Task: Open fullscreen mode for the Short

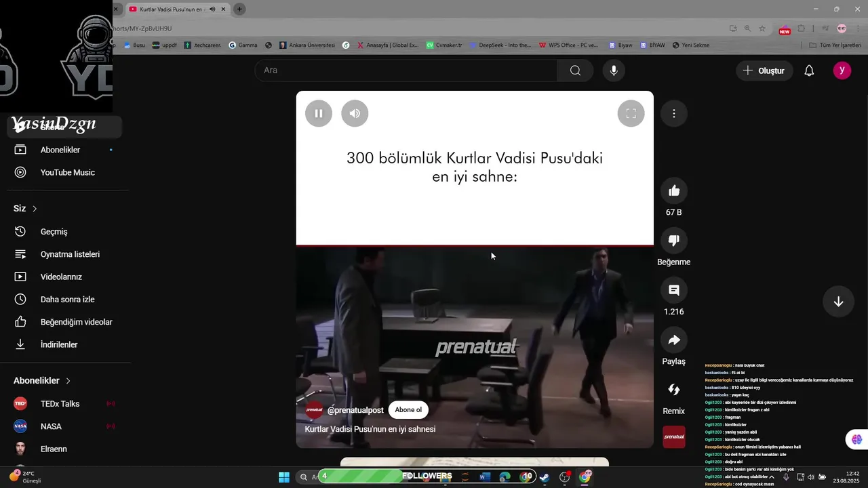Action: pyautogui.click(x=631, y=113)
